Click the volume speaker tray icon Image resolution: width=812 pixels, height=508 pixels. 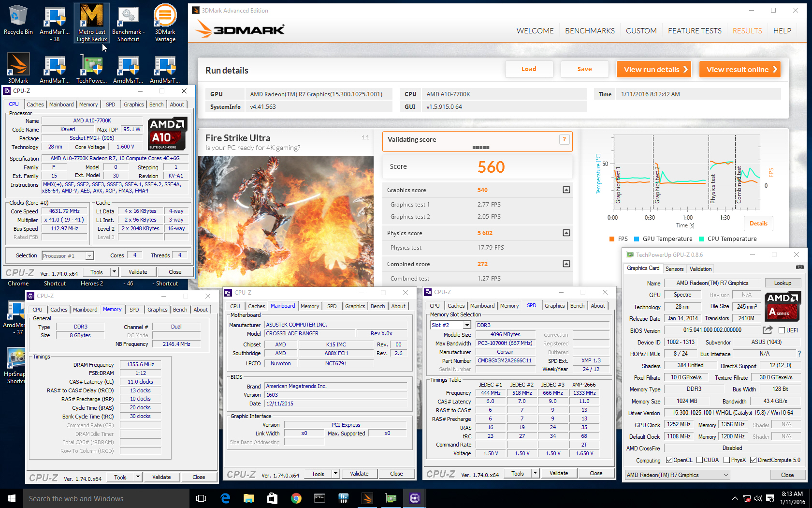pos(758,498)
